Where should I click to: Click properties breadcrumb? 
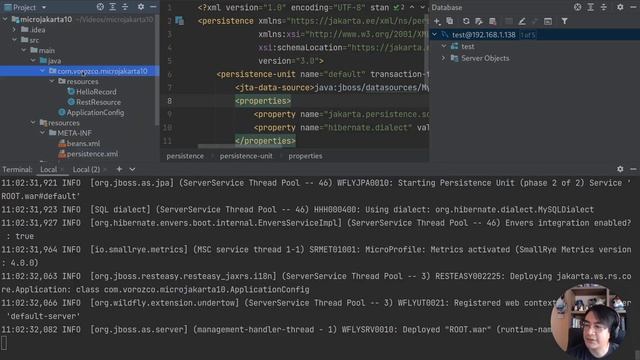[x=305, y=156]
